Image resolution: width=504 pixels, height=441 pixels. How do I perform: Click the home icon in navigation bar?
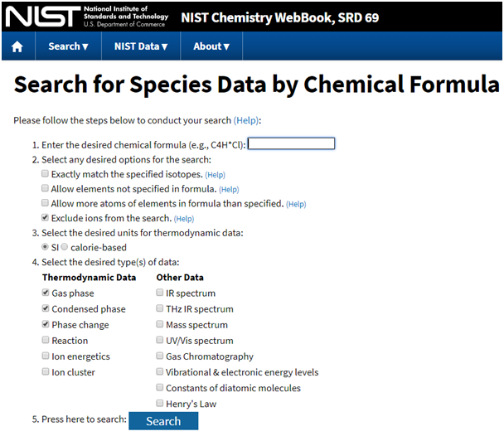tap(17, 46)
